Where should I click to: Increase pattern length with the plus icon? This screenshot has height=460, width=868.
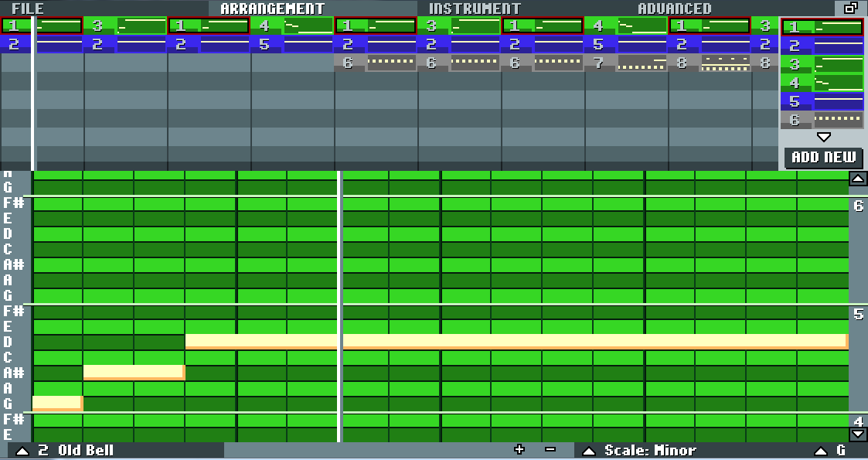[519, 449]
